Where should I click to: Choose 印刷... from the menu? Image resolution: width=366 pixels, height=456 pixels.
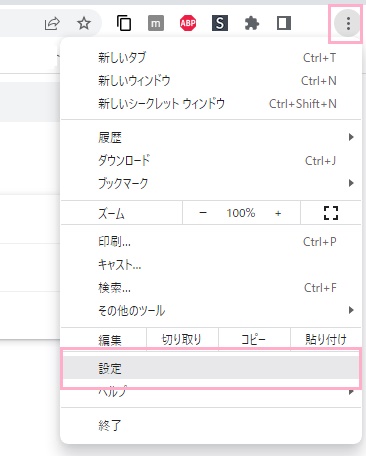(x=211, y=242)
